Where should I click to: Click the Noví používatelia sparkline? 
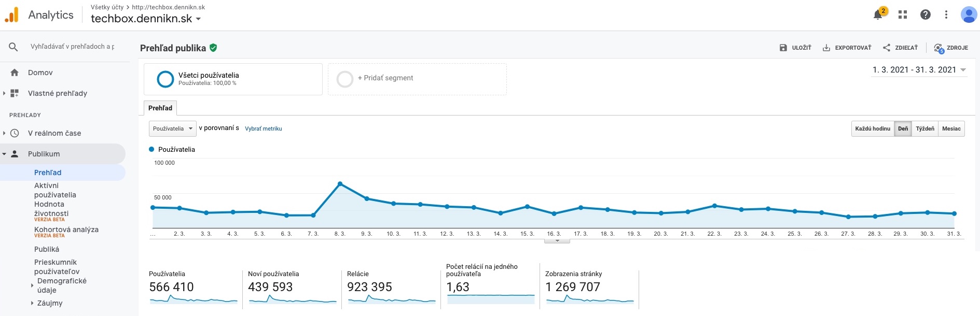[293, 299]
